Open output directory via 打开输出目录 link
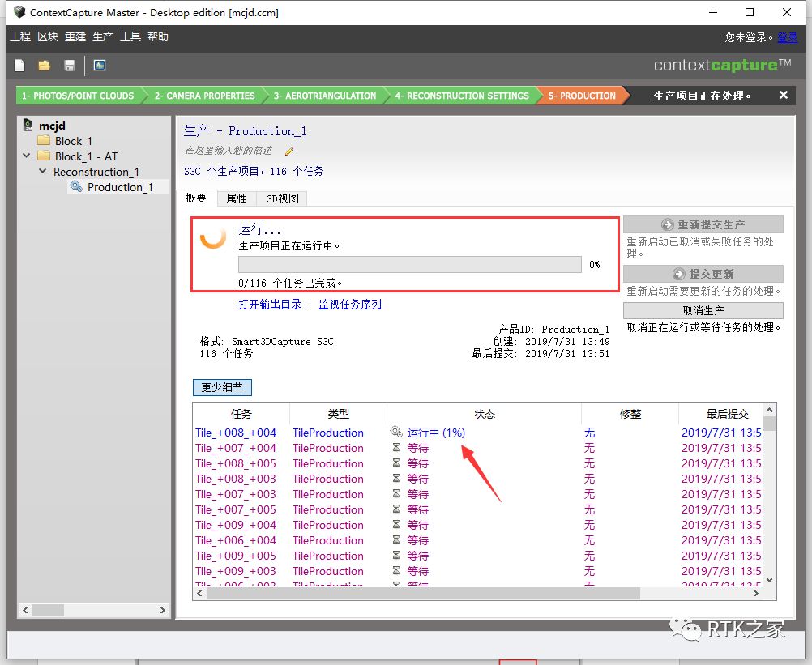 coord(270,305)
